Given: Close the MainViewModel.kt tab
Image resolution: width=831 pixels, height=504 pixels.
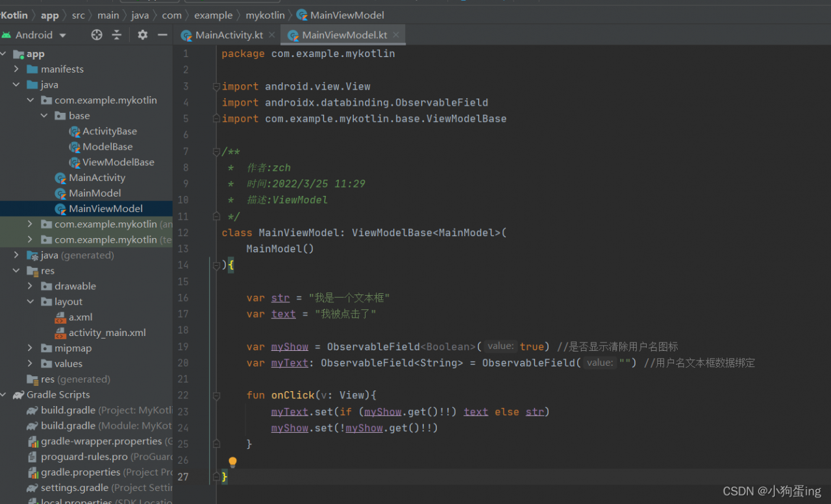Looking at the screenshot, I should pyautogui.click(x=395, y=35).
